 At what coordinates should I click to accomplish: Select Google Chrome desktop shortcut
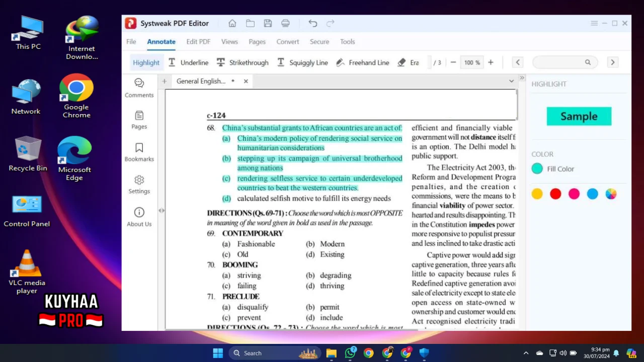(x=76, y=96)
